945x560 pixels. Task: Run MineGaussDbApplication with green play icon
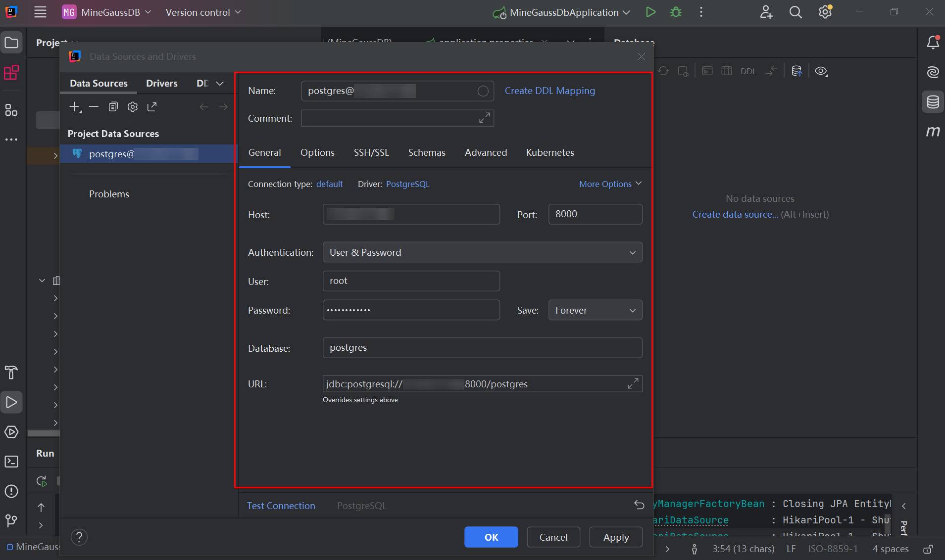[651, 12]
